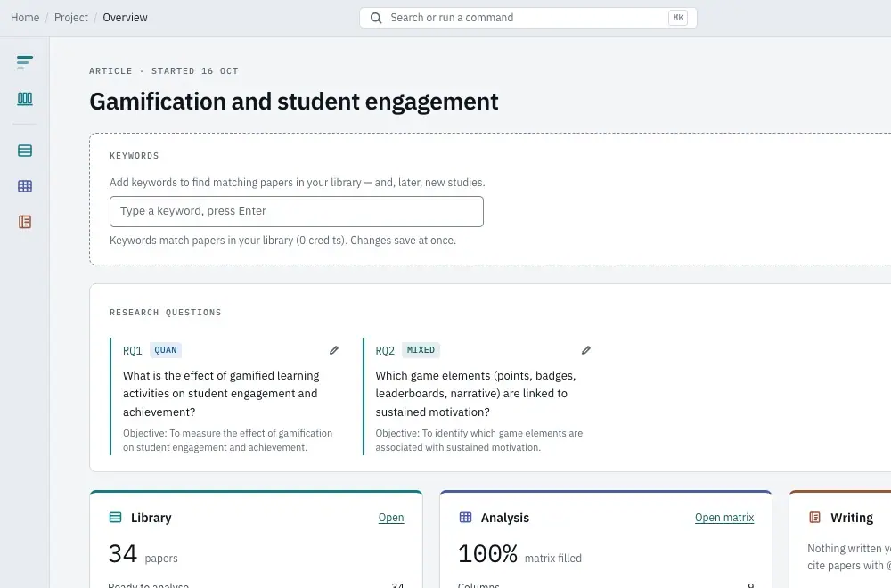The height and width of the screenshot is (588, 891).
Task: Click the title Gamification and student engagement
Action: tap(294, 102)
